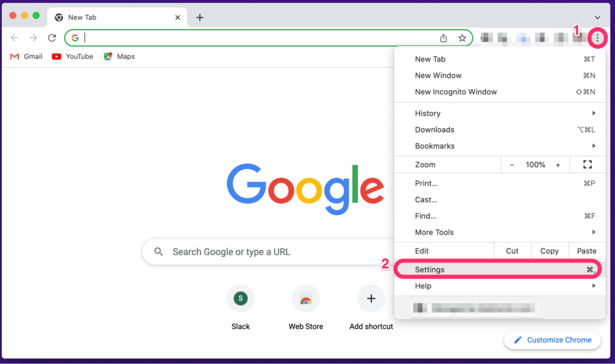Reload the current page
The height and width of the screenshot is (364, 615).
(52, 38)
